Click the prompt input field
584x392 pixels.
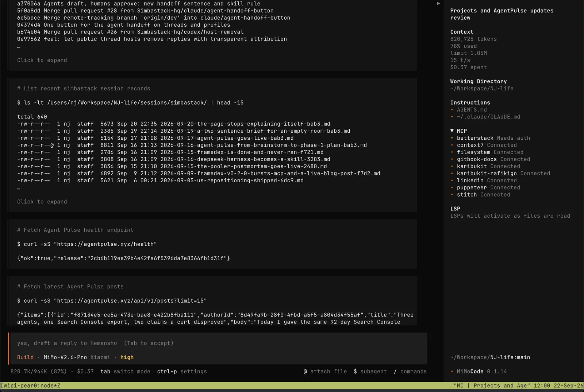[x=218, y=343]
